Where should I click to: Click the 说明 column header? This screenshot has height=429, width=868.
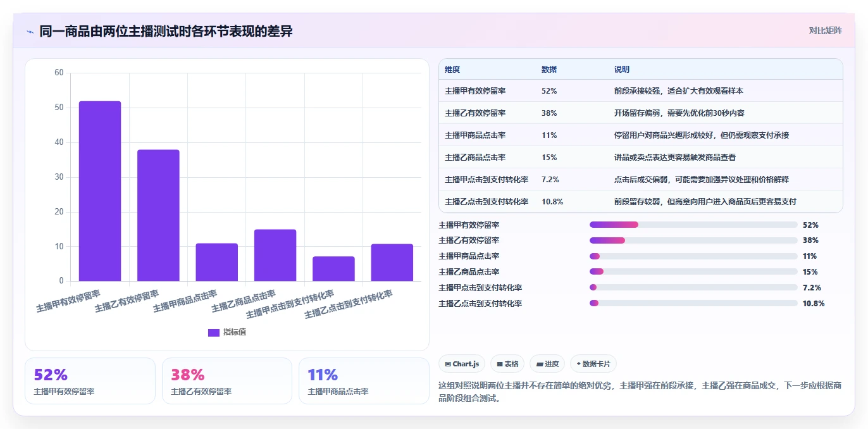pyautogui.click(x=622, y=70)
